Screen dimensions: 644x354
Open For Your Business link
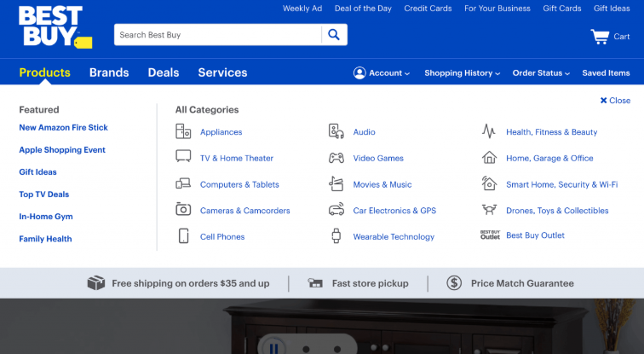point(497,9)
